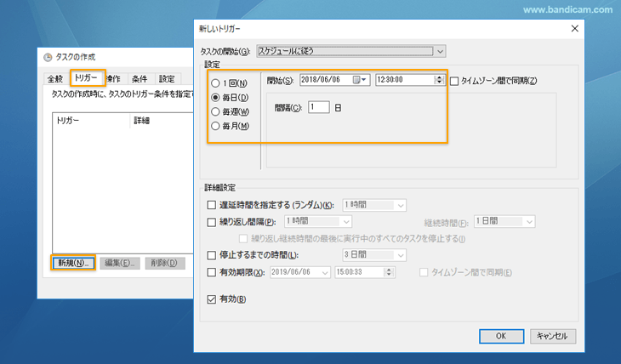Click the 新規(N)... button

click(73, 263)
